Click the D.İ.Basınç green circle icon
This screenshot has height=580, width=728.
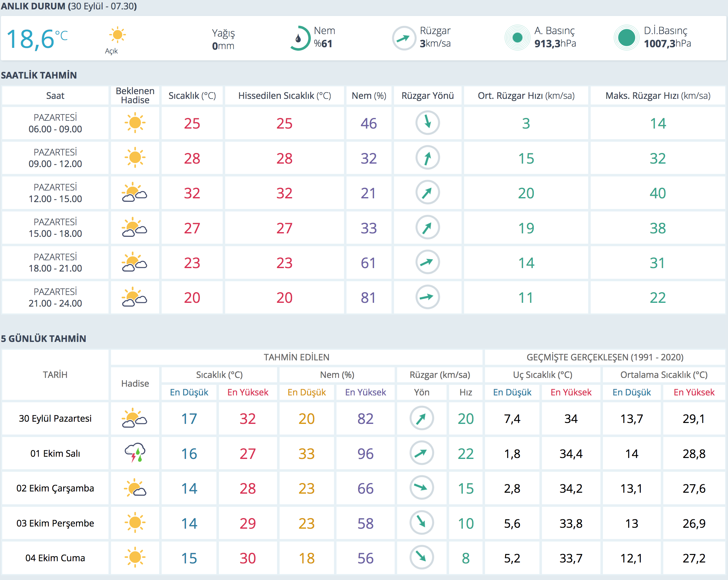pyautogui.click(x=626, y=38)
